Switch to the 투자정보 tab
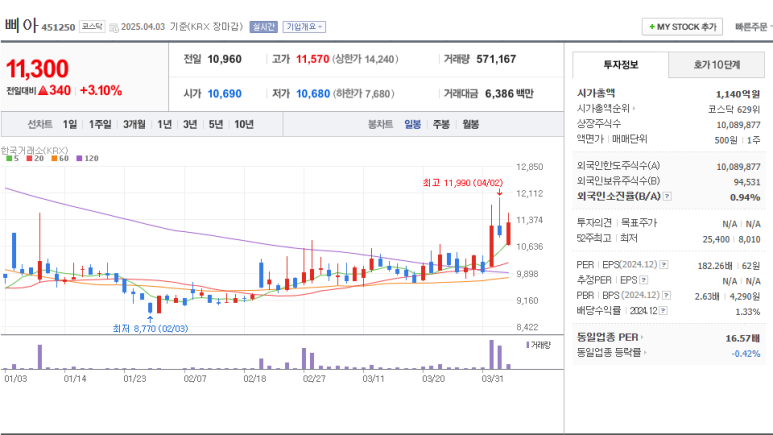The width and height of the screenshot is (773, 435). [x=621, y=65]
